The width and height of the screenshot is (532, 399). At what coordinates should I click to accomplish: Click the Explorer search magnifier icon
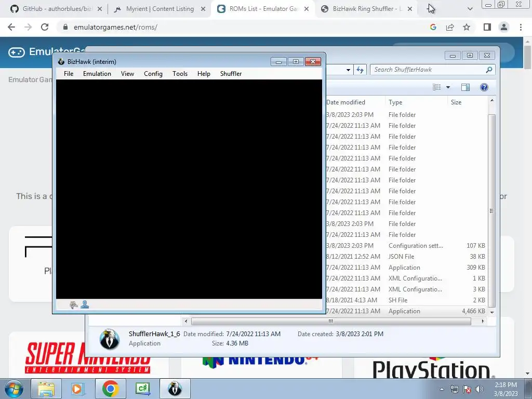489,70
